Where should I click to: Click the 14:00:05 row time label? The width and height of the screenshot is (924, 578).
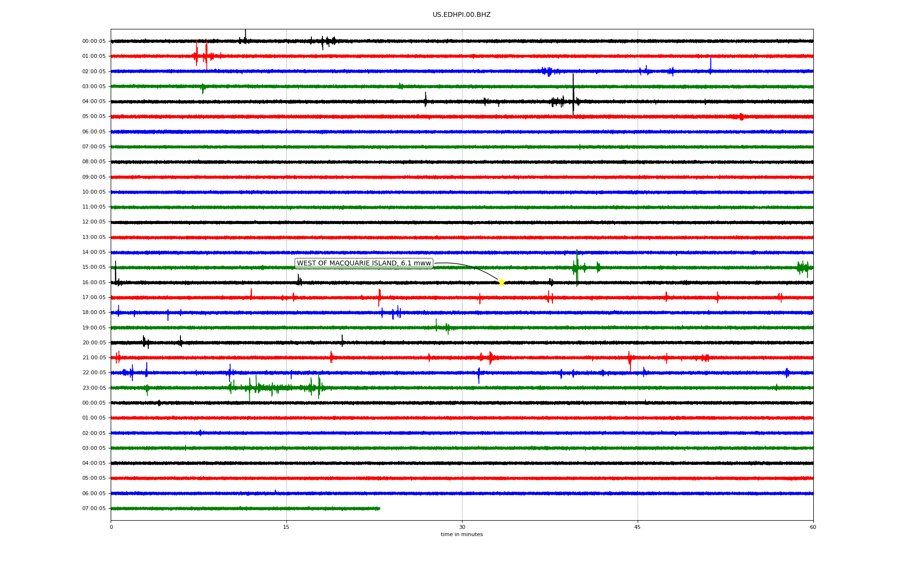(94, 252)
